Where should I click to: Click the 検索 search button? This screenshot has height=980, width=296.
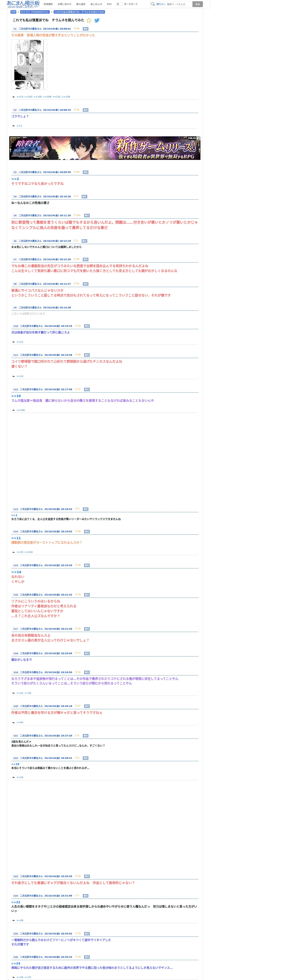(197, 4)
